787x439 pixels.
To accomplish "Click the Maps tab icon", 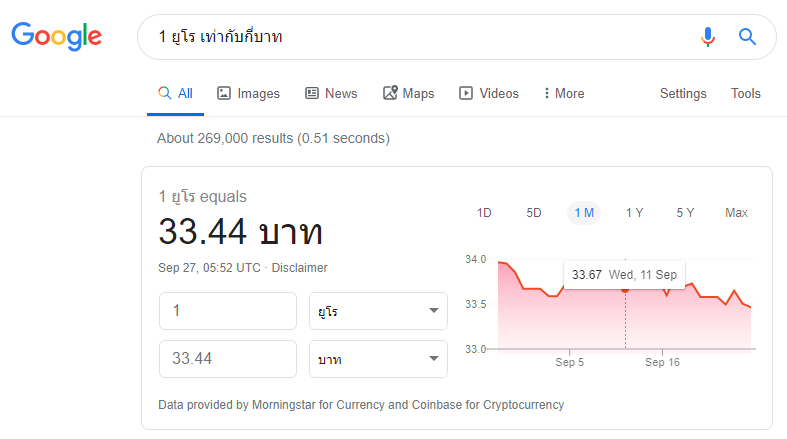I will pos(390,93).
